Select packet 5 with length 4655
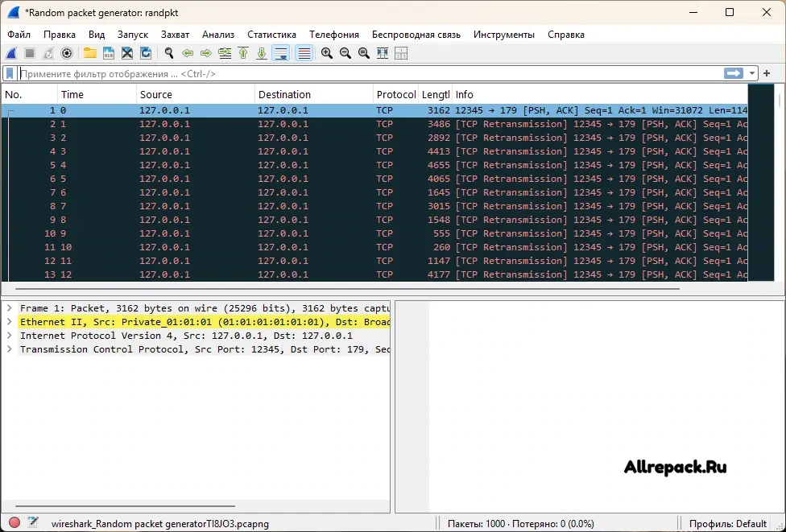Image resolution: width=786 pixels, height=532 pixels. pyautogui.click(x=374, y=165)
